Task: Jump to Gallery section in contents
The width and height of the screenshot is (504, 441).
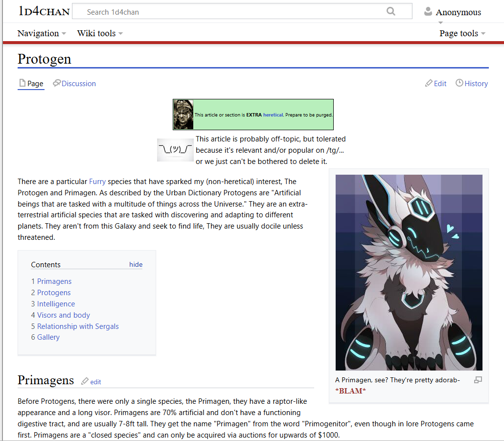Action: pos(48,337)
